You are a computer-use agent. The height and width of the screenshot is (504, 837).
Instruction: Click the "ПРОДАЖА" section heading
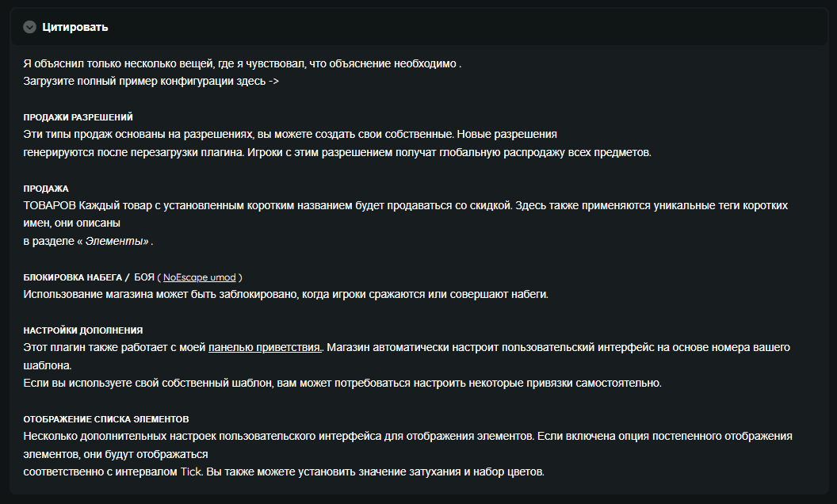click(x=46, y=189)
